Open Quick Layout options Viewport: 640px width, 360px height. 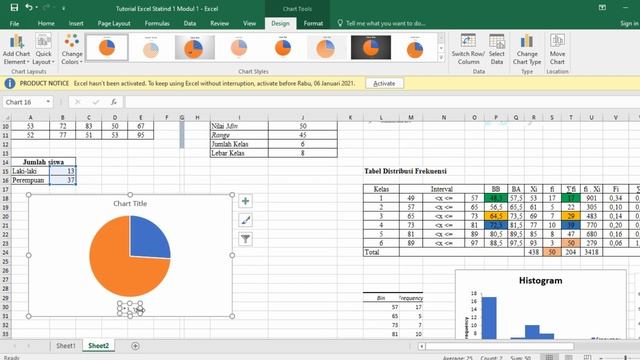pyautogui.click(x=43, y=49)
